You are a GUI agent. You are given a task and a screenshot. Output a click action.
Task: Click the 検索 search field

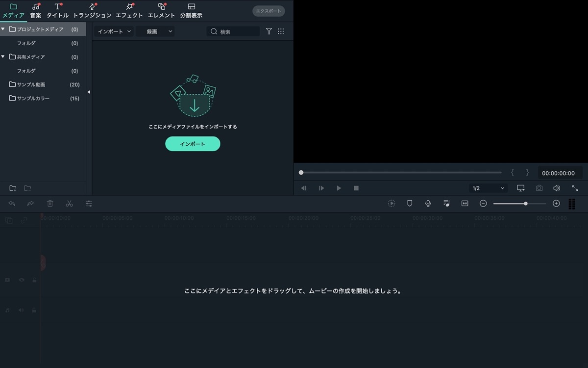click(233, 31)
